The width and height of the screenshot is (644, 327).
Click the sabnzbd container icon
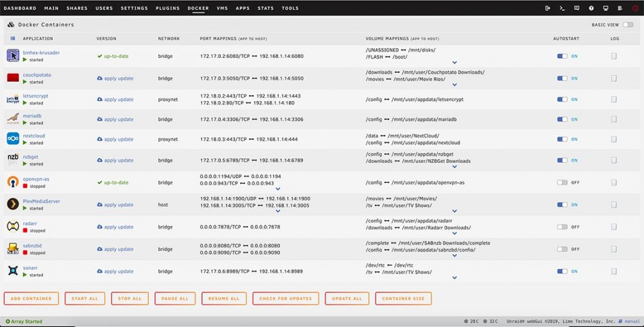pyautogui.click(x=13, y=248)
